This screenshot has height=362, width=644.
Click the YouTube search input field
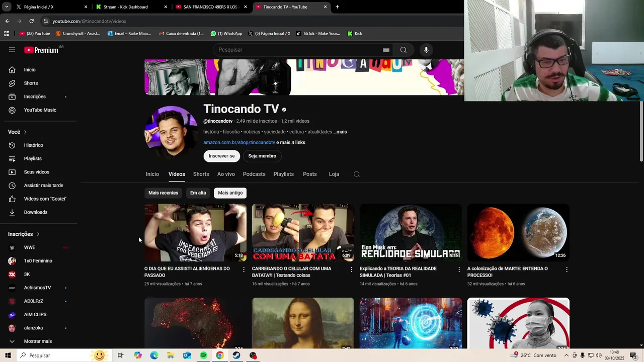pyautogui.click(x=299, y=50)
